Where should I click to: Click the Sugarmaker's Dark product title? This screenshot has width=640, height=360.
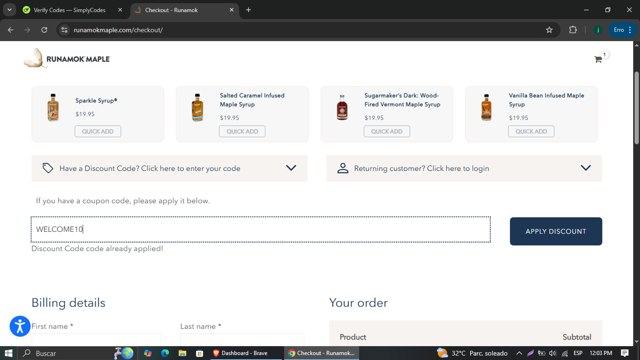point(402,100)
